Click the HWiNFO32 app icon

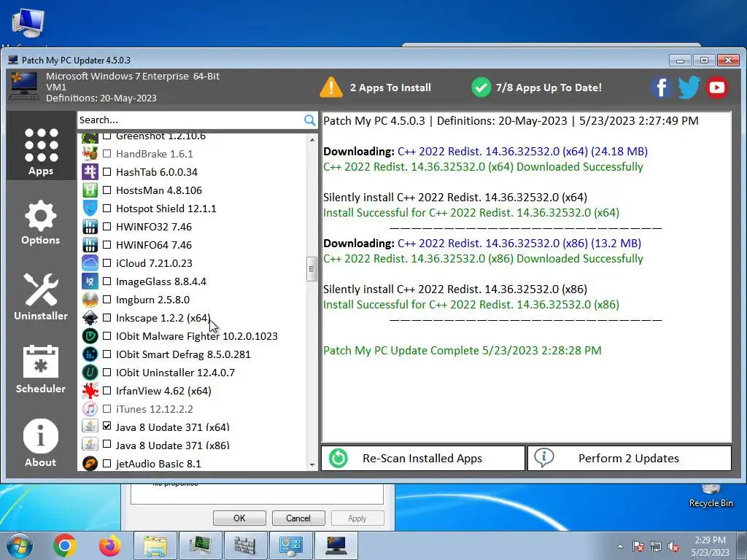point(90,227)
